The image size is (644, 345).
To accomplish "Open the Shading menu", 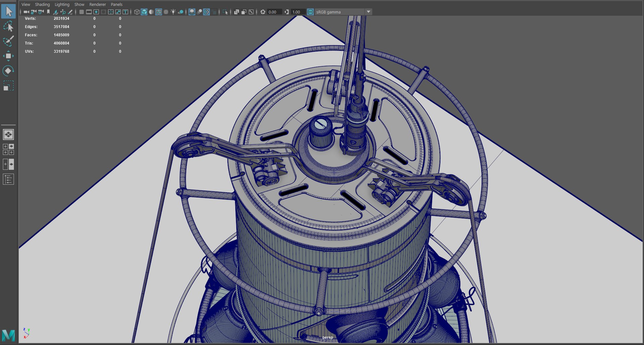I will pyautogui.click(x=42, y=4).
